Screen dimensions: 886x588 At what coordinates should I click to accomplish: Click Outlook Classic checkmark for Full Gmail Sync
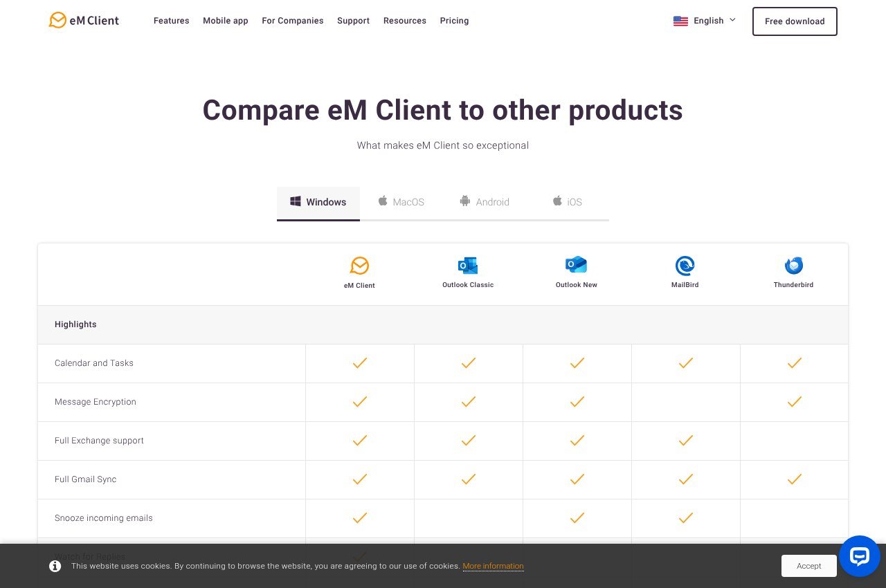(x=468, y=479)
